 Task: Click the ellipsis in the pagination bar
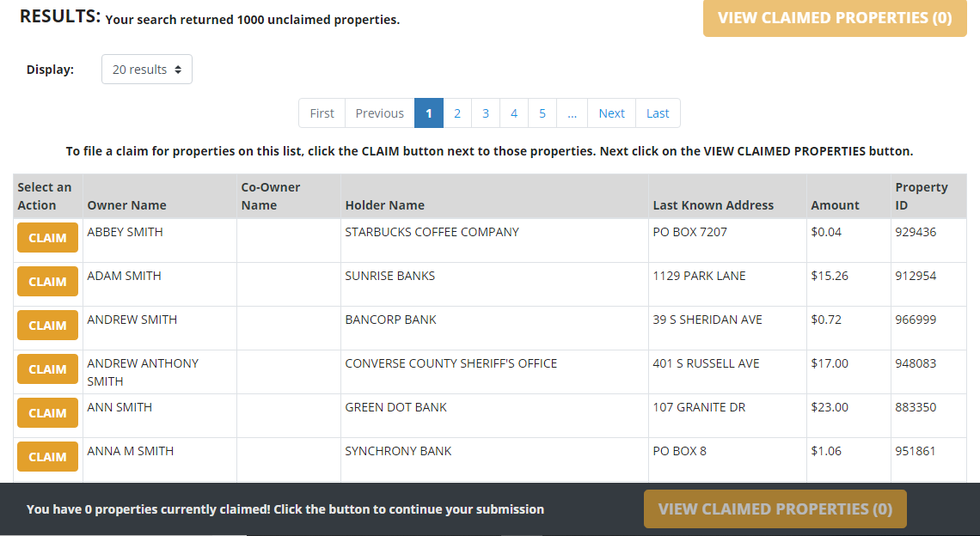(x=572, y=113)
